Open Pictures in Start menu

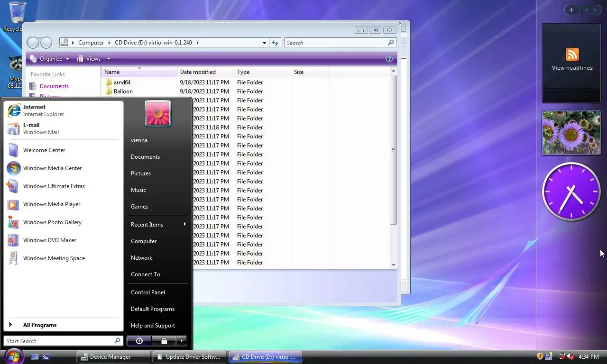pyautogui.click(x=157, y=173)
